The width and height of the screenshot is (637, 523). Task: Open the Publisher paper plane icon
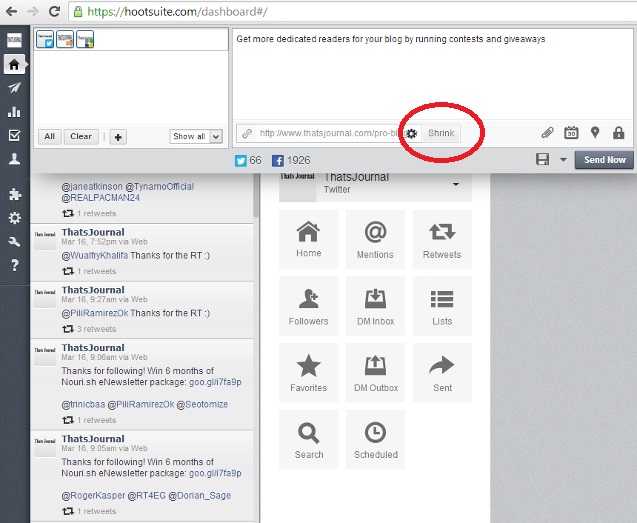click(x=14, y=88)
